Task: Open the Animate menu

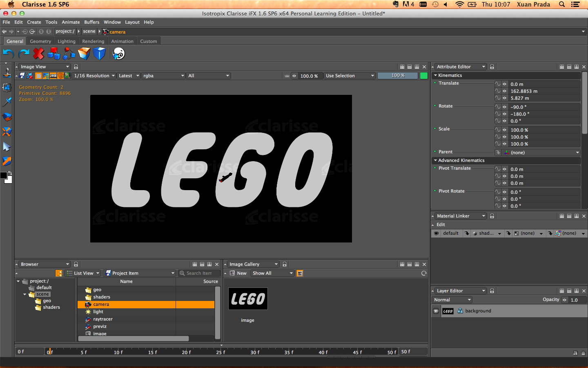Action: coord(71,22)
